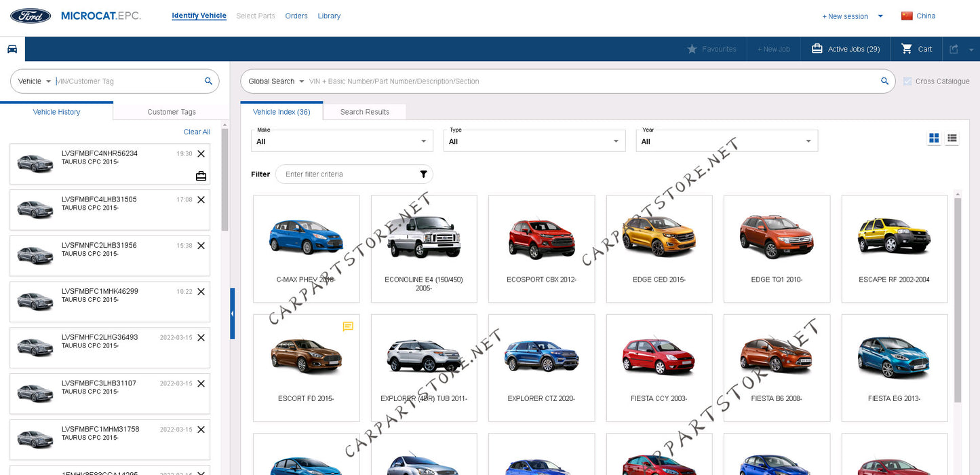Open note icon on Escort FD tile

348,326
